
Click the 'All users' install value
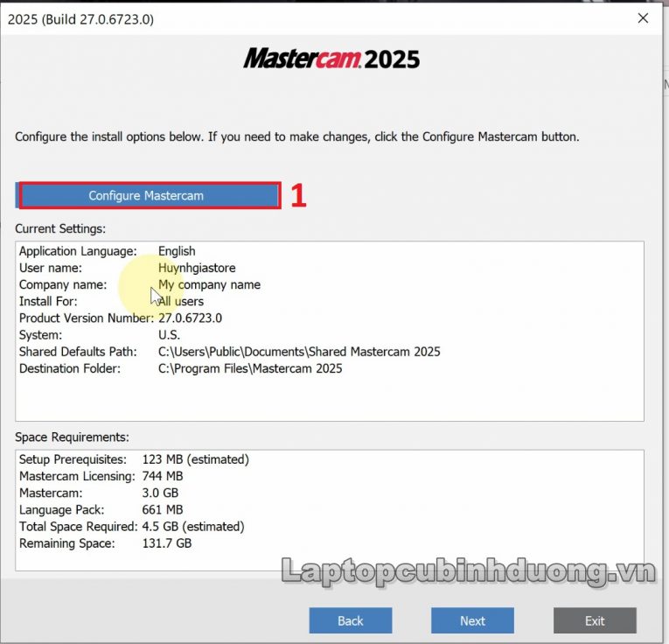coord(181,301)
